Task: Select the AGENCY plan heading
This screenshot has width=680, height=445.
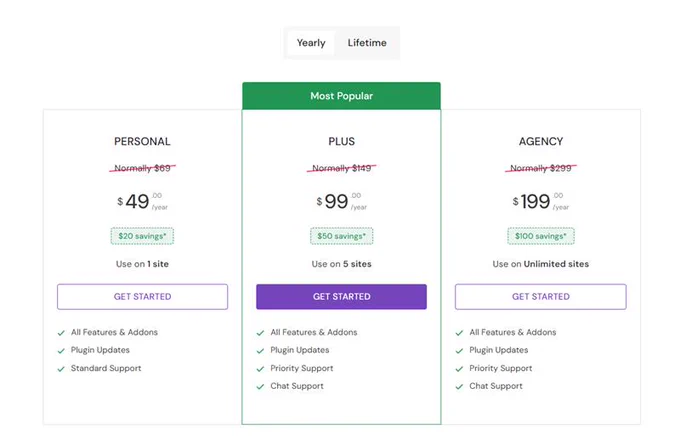Action: tap(541, 141)
